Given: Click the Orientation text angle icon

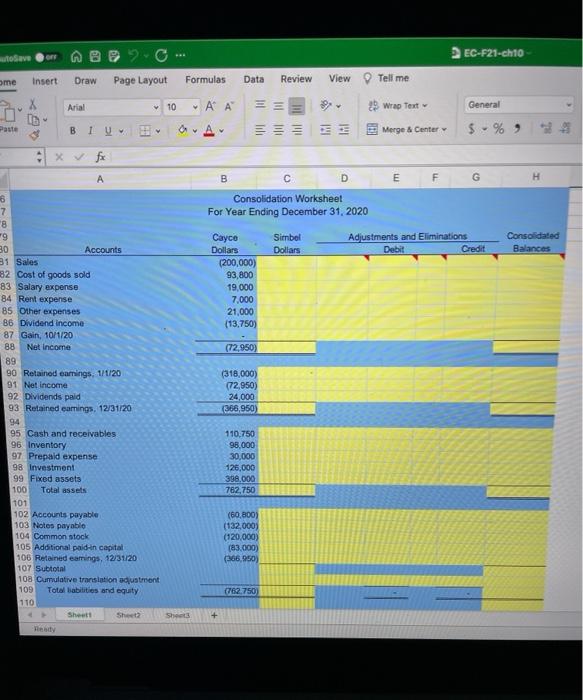Looking at the screenshot, I should 327,105.
